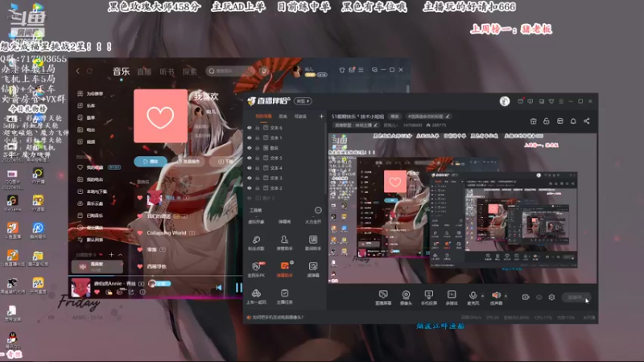Image resolution: width=644 pixels, height=362 pixels.
Task: Toggle visibility of 歌名 layer
Action: (250, 148)
